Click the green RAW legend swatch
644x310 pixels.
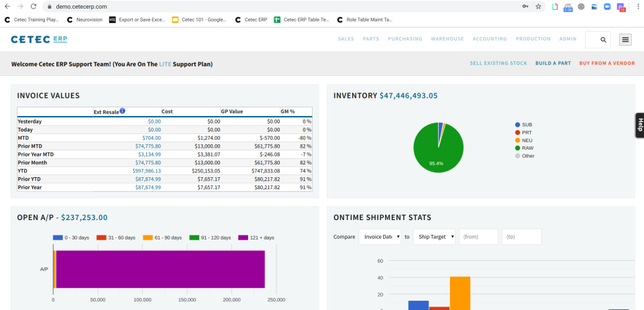[x=517, y=148]
